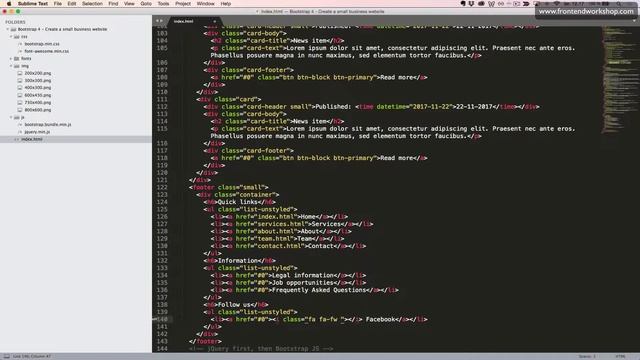Image resolution: width=640 pixels, height=360 pixels.
Task: Open bootstrap.bundle.min.js in the sidebar
Action: (48, 124)
